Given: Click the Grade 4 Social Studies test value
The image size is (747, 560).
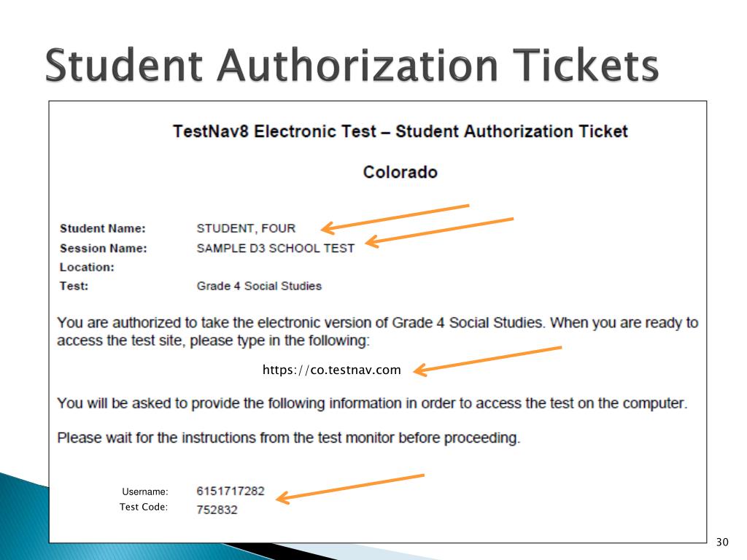Looking at the screenshot, I should (259, 286).
